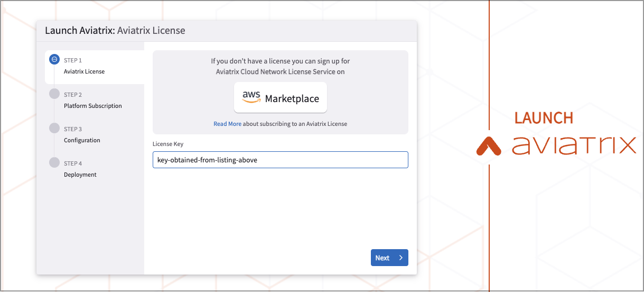
Task: Click the Step 4 gray circle indicator
Action: (54, 162)
